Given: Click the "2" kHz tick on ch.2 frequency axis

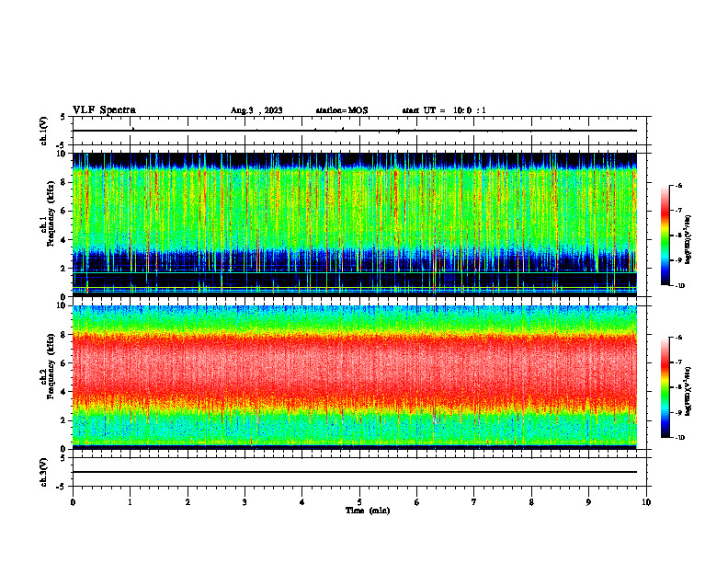Looking at the screenshot, I should point(64,420).
